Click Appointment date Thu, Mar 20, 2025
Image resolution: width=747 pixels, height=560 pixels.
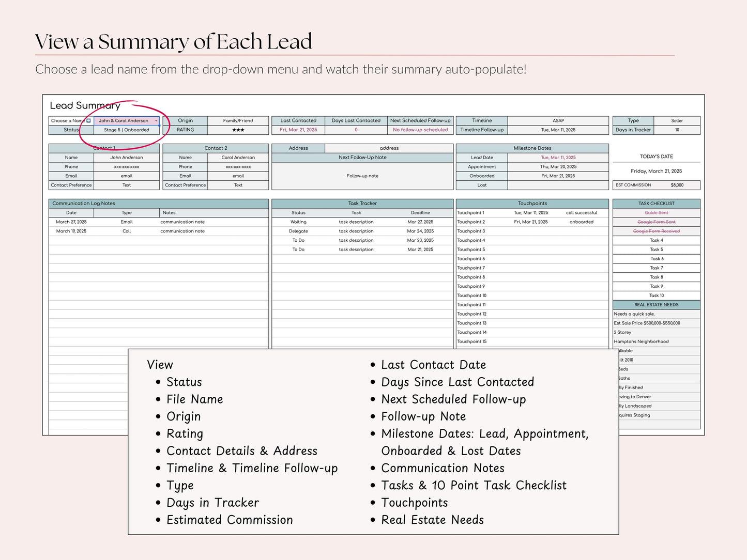tap(558, 167)
